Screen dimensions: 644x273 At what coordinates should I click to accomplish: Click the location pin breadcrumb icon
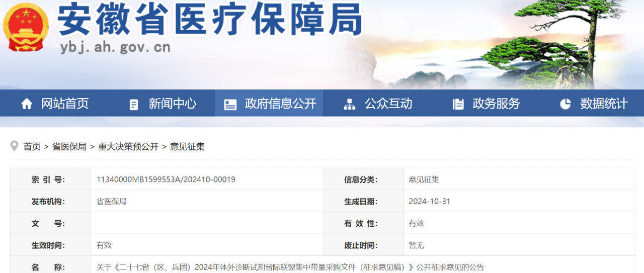point(15,146)
